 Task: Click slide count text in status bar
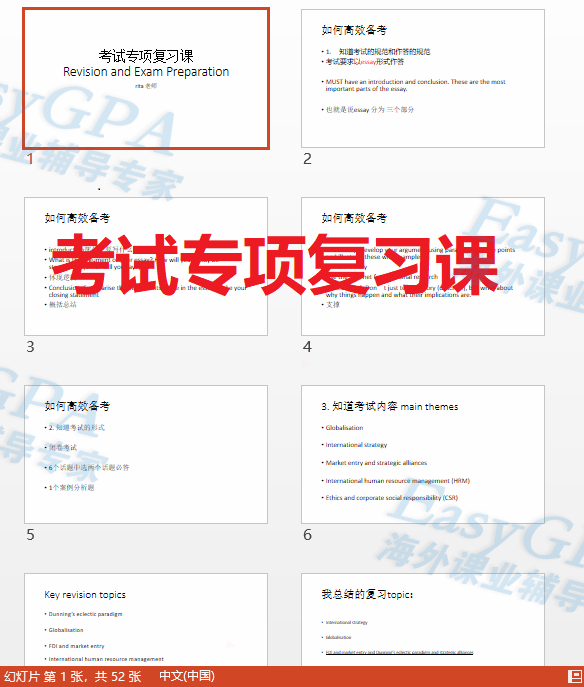pyautogui.click(x=73, y=676)
